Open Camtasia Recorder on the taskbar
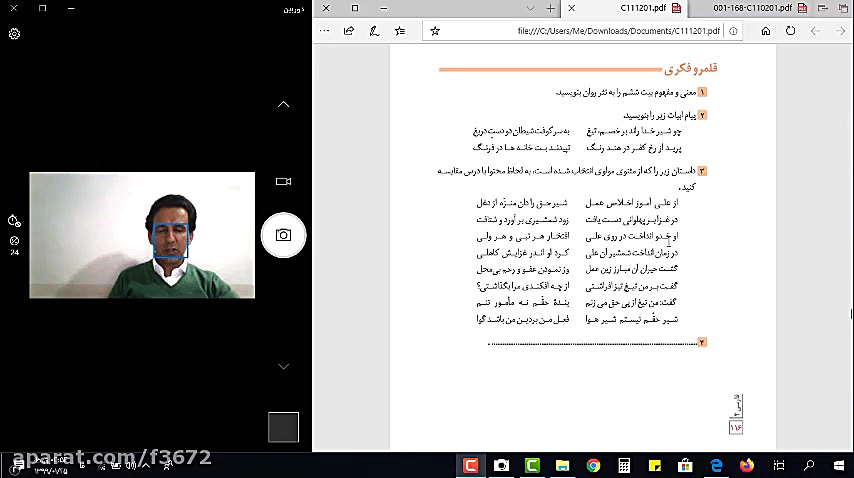854x478 pixels. pyautogui.click(x=471, y=465)
